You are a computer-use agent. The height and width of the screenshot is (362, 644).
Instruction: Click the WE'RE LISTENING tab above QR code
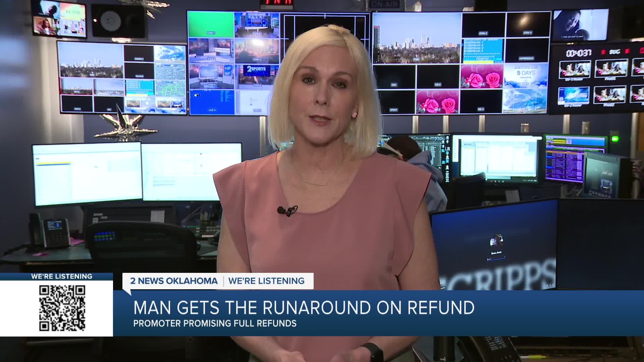[61, 277]
